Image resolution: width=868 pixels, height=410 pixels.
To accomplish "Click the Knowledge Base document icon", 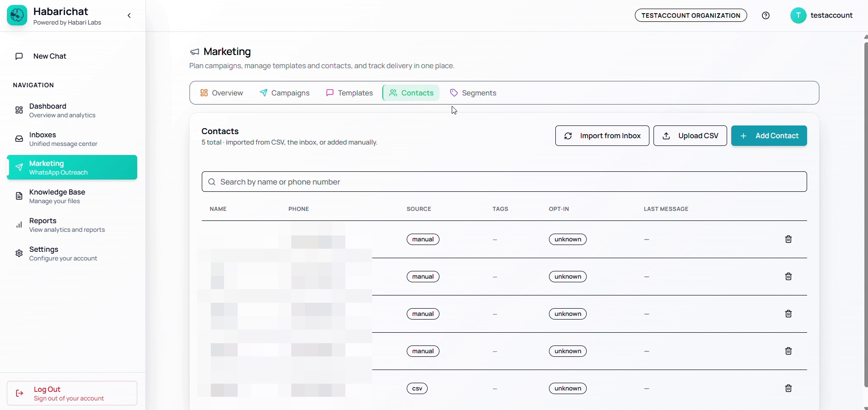I will point(19,196).
